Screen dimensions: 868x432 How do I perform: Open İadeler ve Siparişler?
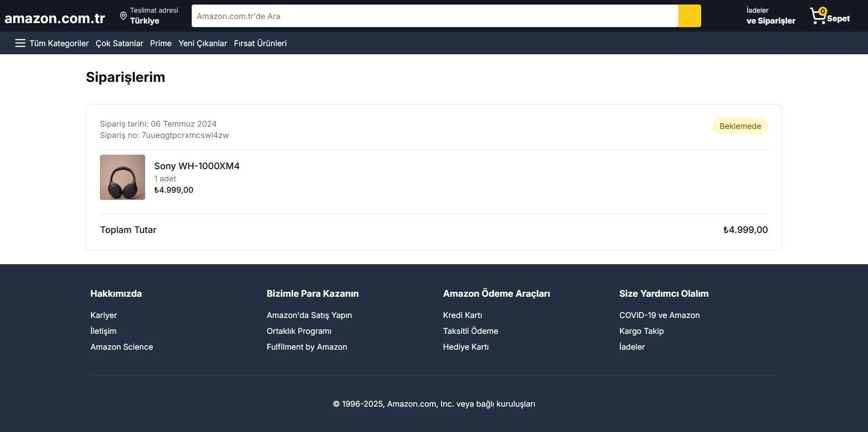click(x=771, y=16)
